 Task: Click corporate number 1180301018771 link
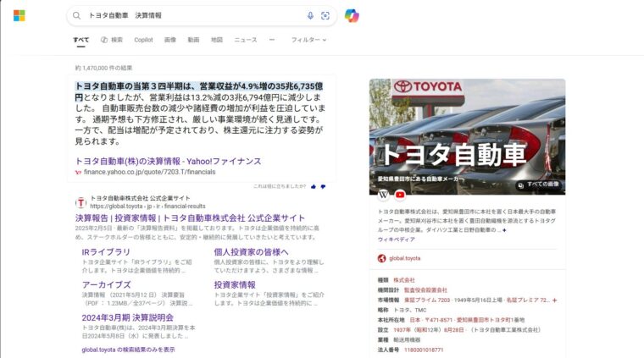point(424,350)
